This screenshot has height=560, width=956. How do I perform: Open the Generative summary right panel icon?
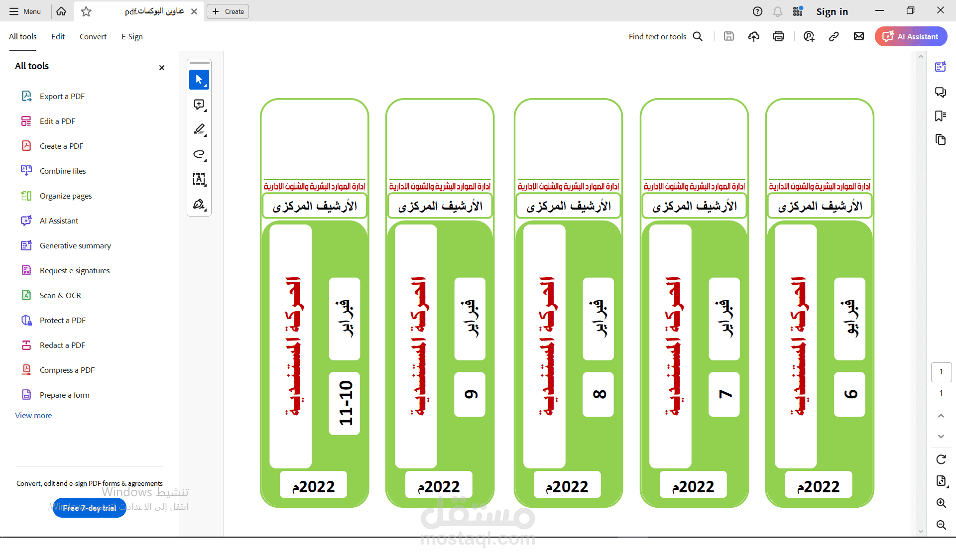[x=941, y=67]
